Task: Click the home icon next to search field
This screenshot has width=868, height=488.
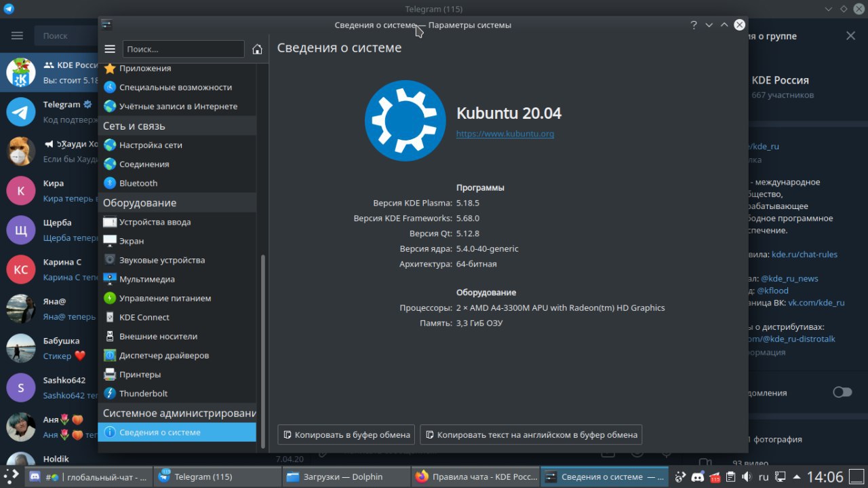Action: pyautogui.click(x=257, y=49)
